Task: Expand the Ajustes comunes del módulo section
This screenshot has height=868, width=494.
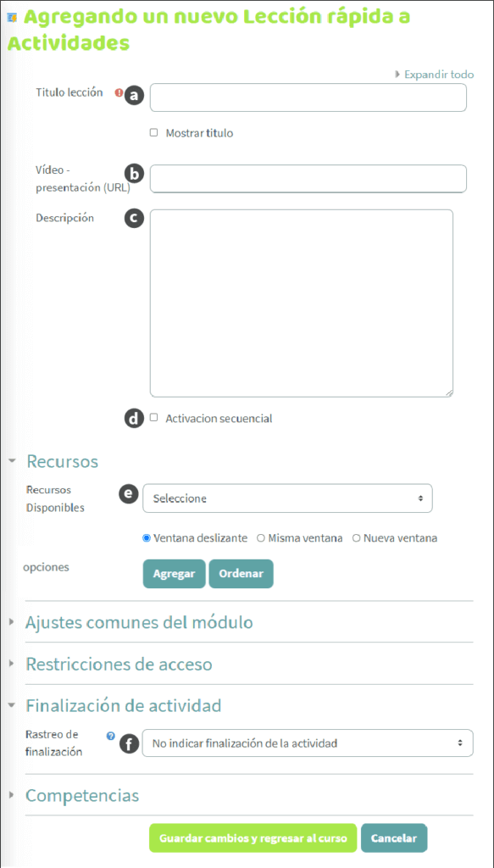Action: [139, 622]
